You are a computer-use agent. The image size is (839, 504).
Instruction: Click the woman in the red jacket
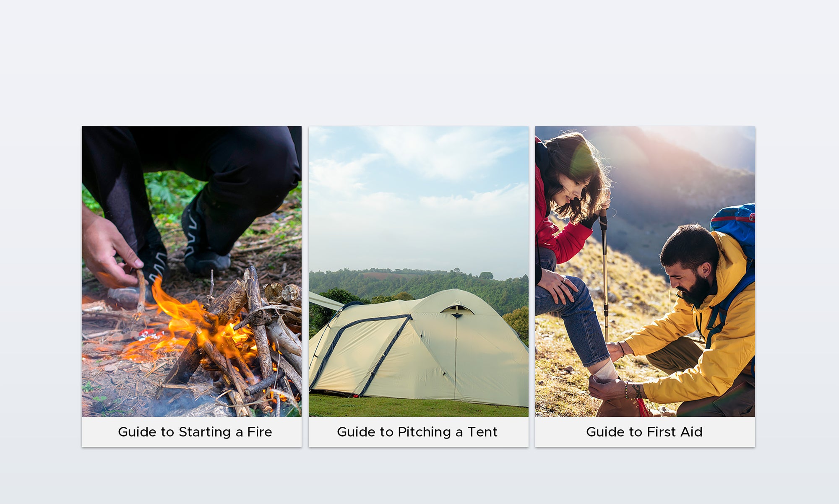pos(571,235)
